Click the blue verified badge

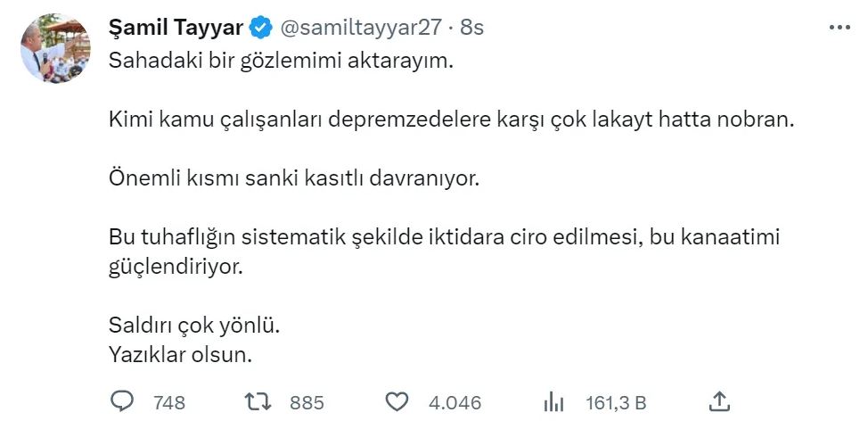point(260,28)
